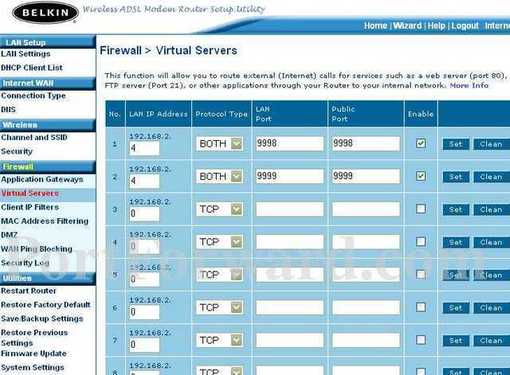Click empty Public Port field in row 6
The height and width of the screenshot is (375, 510).
(366, 307)
